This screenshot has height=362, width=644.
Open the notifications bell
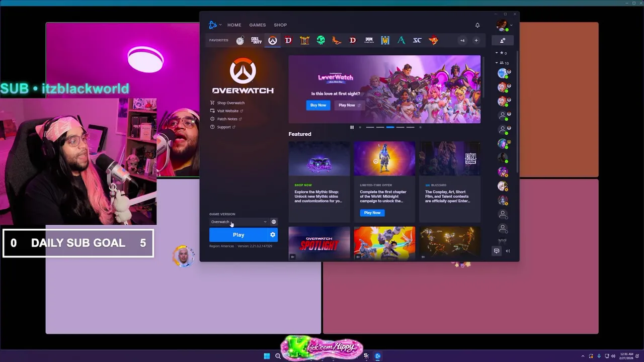click(477, 25)
